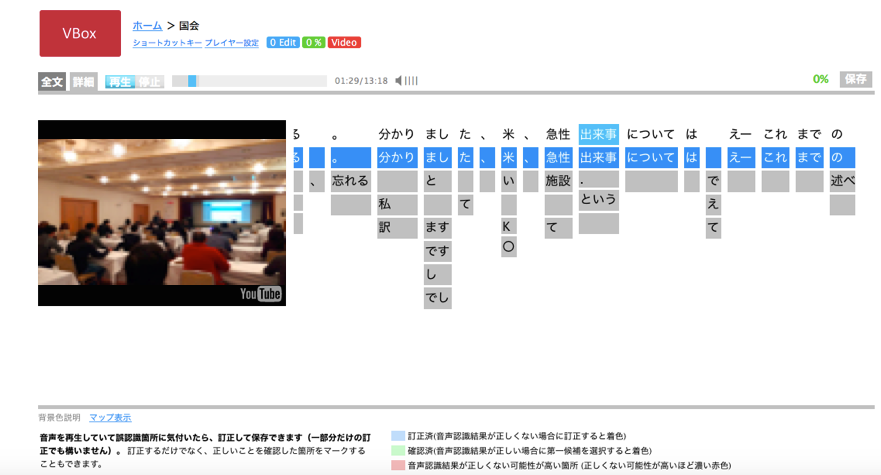Choose alternative candidate です
Image resolution: width=881 pixels, height=475 pixels.
point(438,251)
